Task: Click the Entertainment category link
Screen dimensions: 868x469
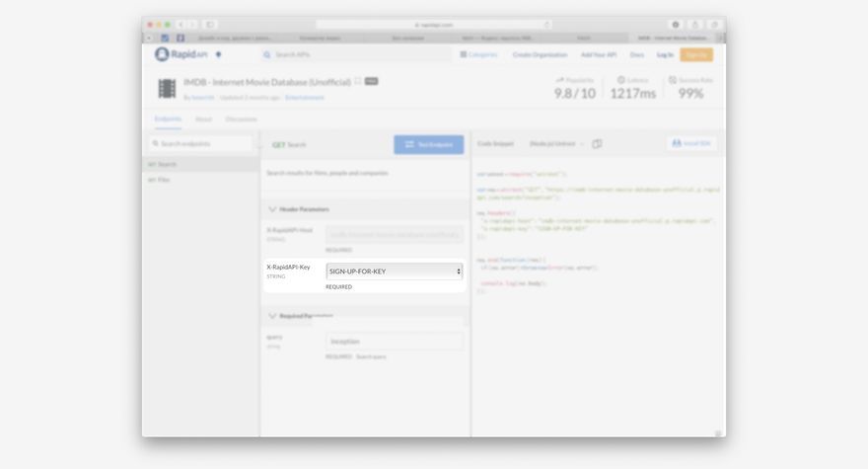Action: pyautogui.click(x=305, y=98)
